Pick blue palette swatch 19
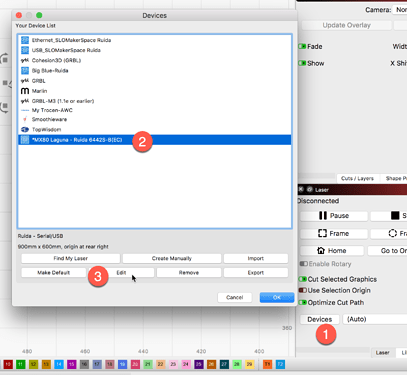 [122, 364]
